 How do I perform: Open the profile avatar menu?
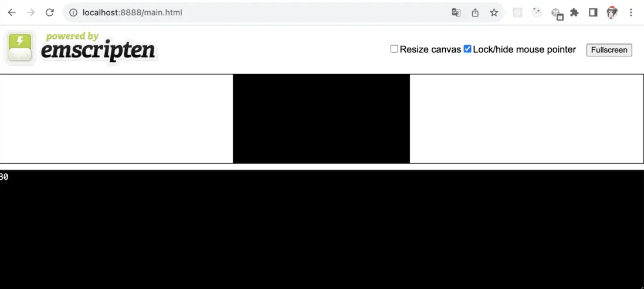click(612, 13)
